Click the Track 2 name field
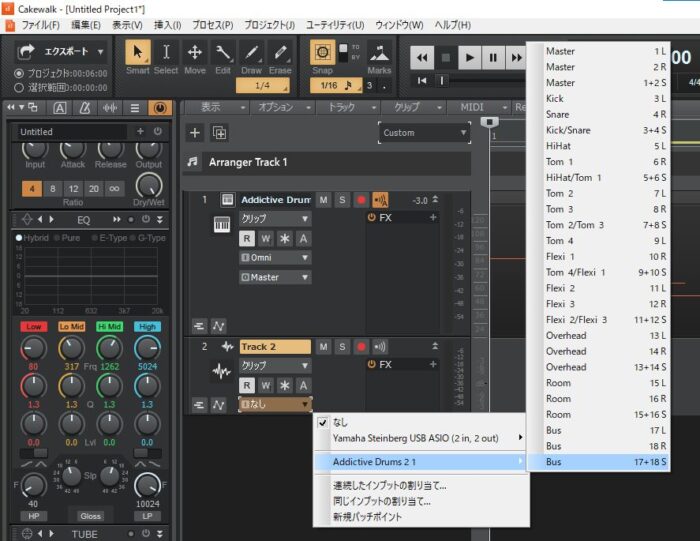This screenshot has height=541, width=700. coord(275,347)
